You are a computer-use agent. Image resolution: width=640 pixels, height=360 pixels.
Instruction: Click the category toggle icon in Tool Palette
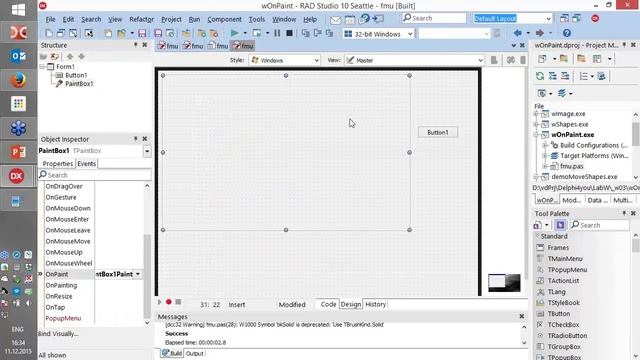point(560,225)
